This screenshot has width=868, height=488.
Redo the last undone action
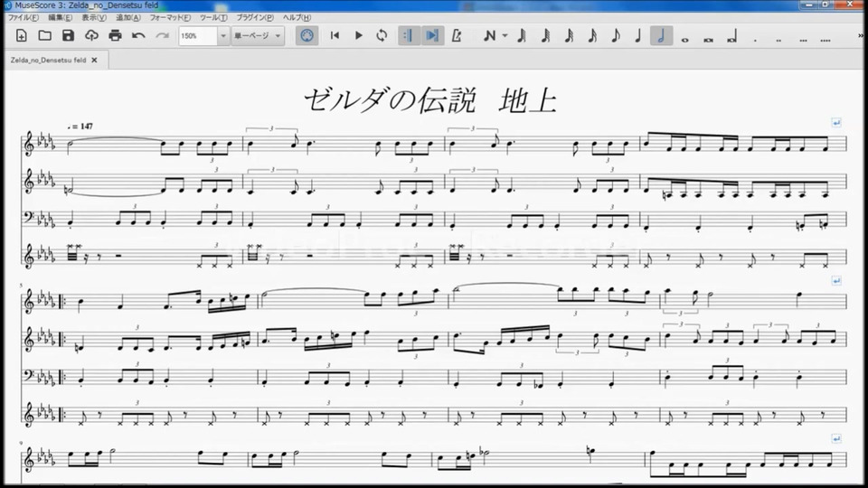pyautogui.click(x=162, y=36)
